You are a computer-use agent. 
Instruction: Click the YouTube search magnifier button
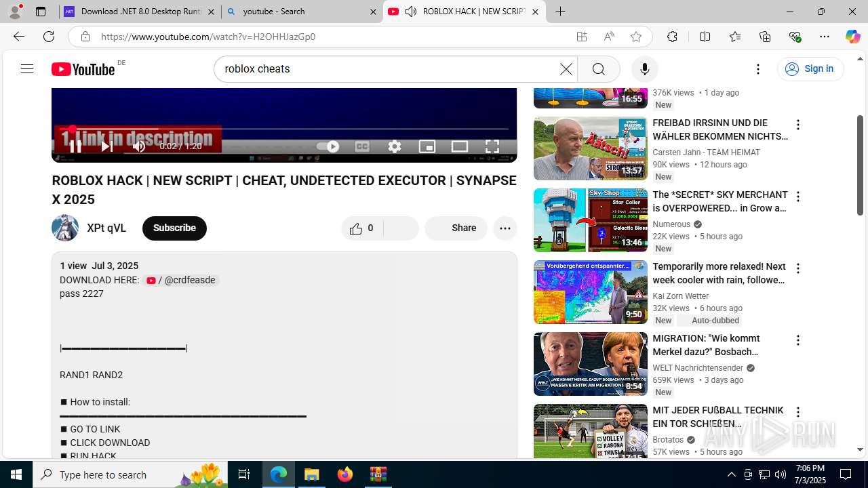tap(598, 68)
